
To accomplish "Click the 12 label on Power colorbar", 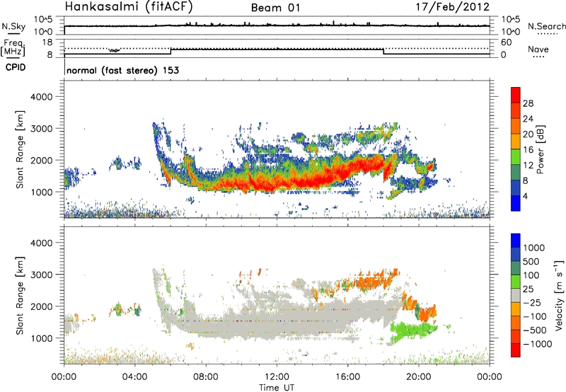I will [x=528, y=166].
